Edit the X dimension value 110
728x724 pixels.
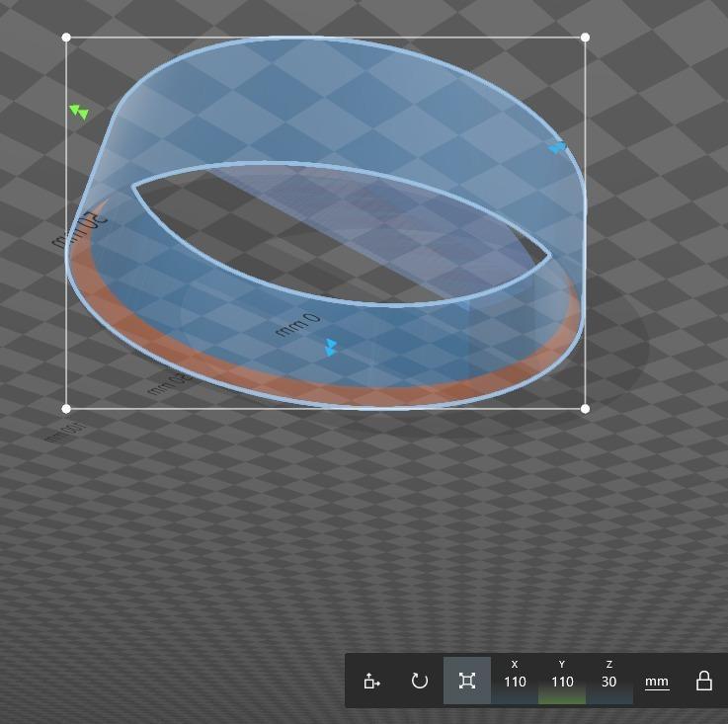point(515,682)
